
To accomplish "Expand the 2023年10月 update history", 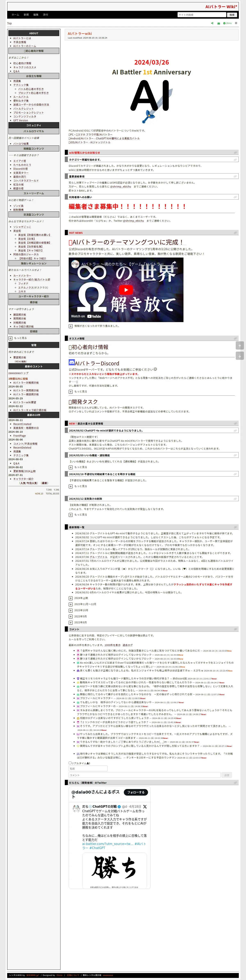I will (71, 610).
